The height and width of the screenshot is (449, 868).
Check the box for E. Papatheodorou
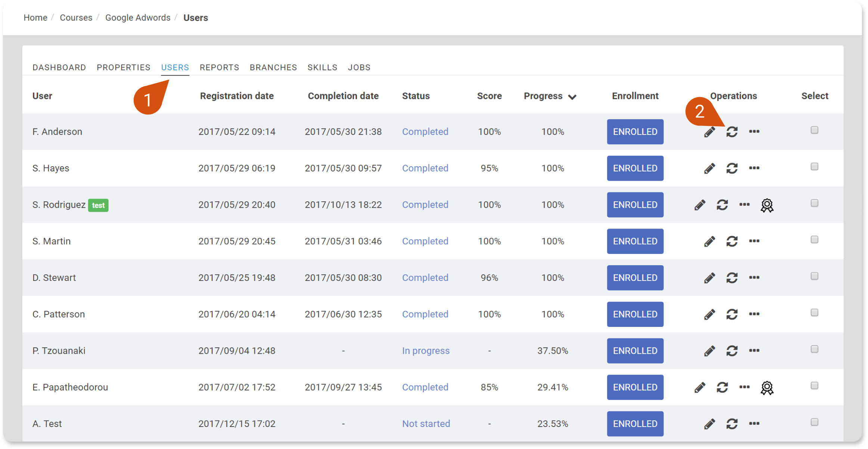pos(815,386)
